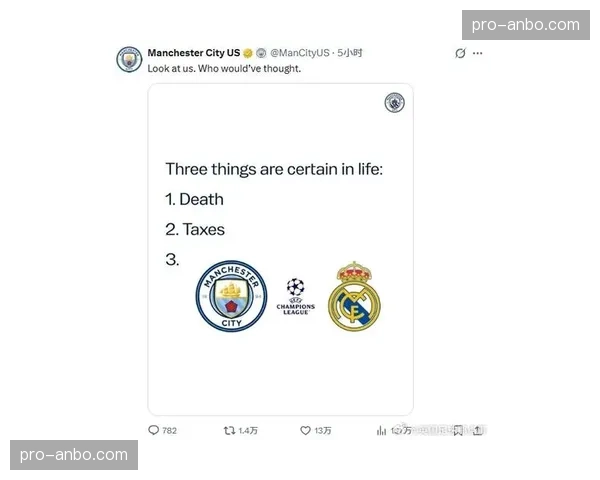Click the Grok circle-slash icon
The height and width of the screenshot is (480, 600).
tap(460, 53)
